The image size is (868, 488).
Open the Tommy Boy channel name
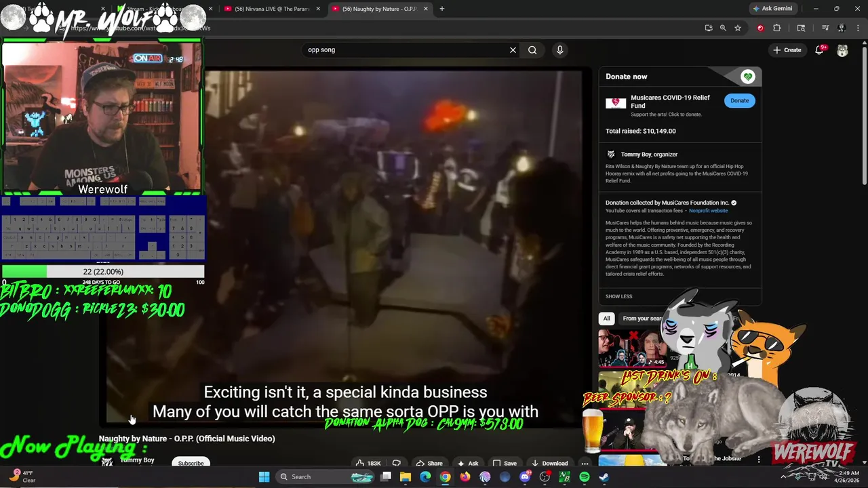point(137,460)
